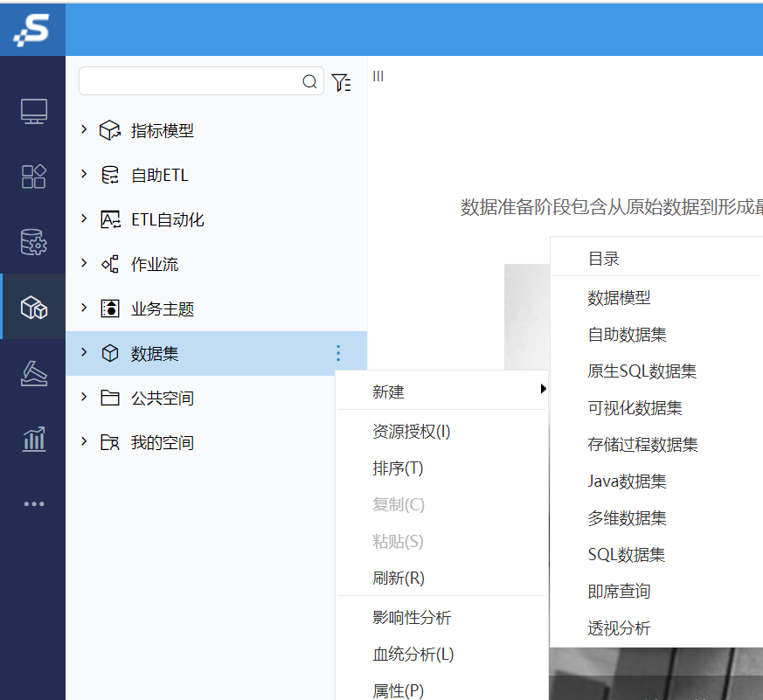
Task: Choose 刷新(R) in the context menu
Action: (x=398, y=578)
